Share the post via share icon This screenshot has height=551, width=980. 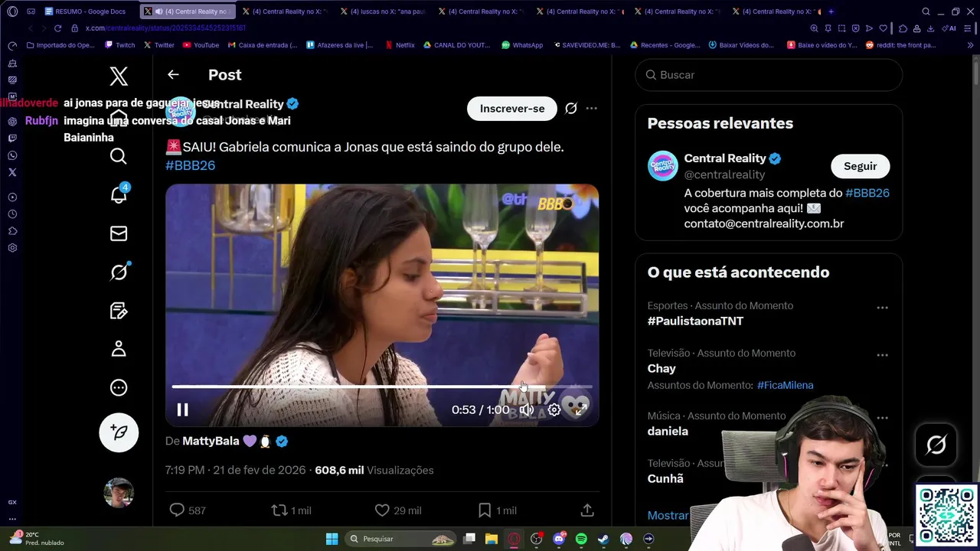point(587,510)
